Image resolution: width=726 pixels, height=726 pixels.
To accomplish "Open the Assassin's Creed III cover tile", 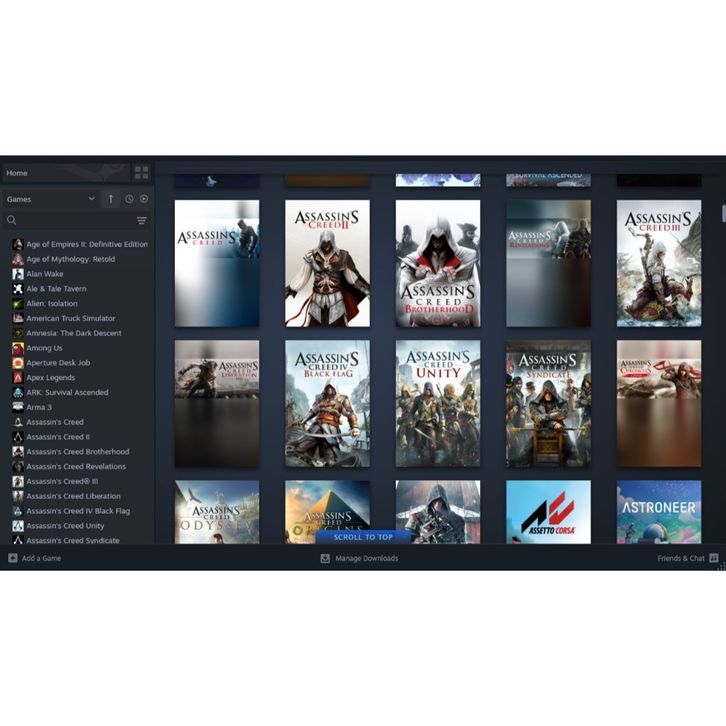I will (x=659, y=263).
